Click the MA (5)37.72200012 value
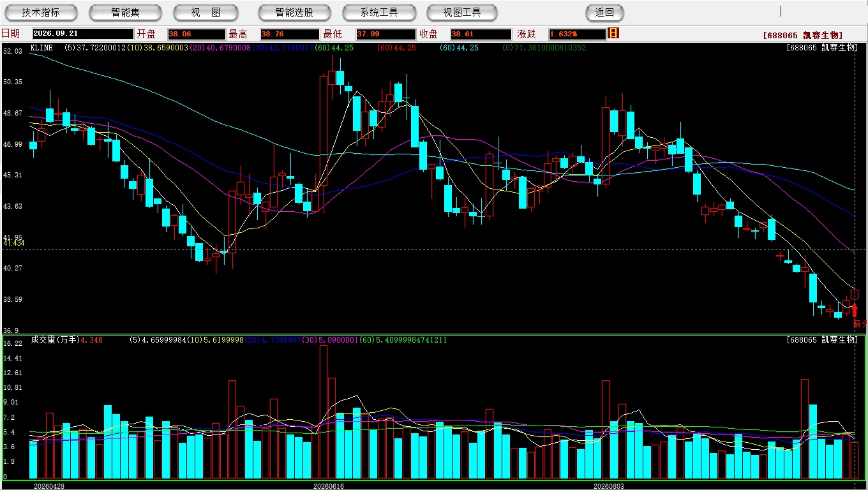This screenshot has width=868, height=490. pos(95,47)
